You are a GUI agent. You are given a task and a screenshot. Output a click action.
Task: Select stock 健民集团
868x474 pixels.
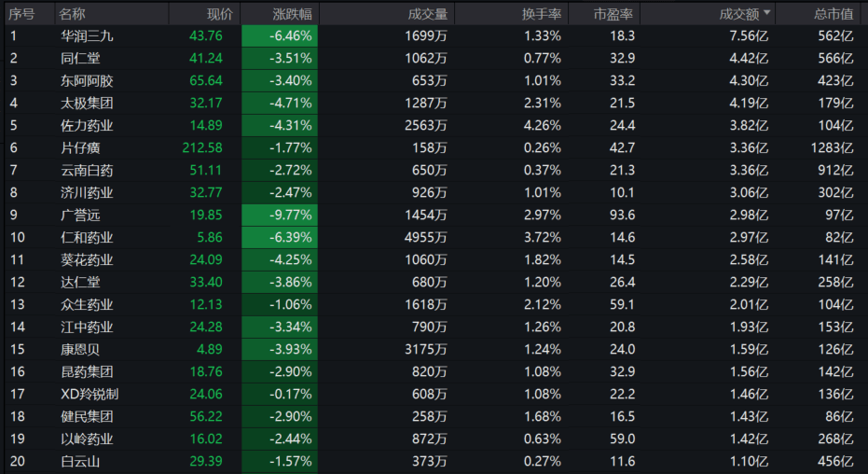[87, 416]
